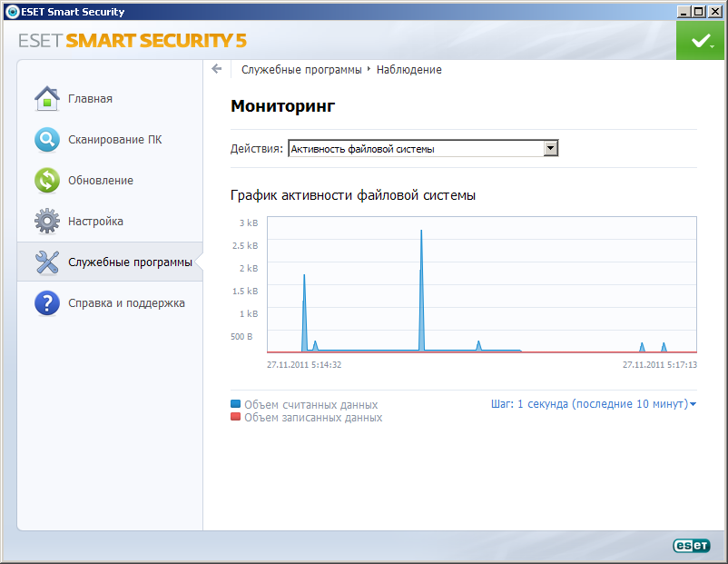Click the 1 kB axis label
The height and width of the screenshot is (564, 728).
(x=249, y=314)
